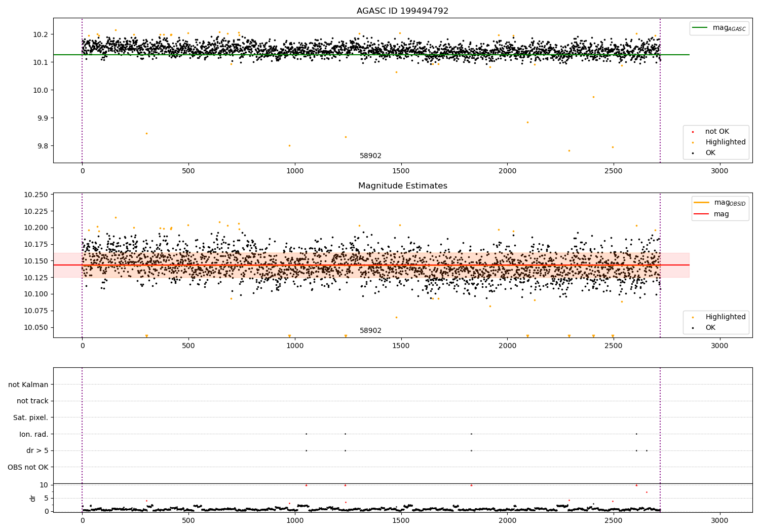This screenshot has height=532, width=760.
Task: Click the "1500" x-tick under the bottom plot
Action: [x=401, y=520]
